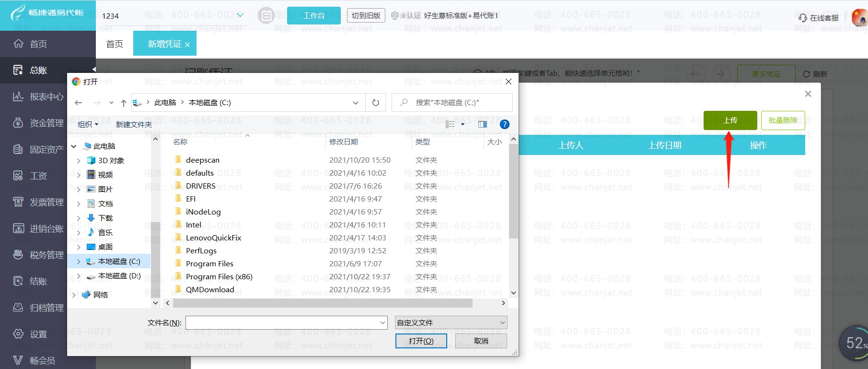
Task: Refresh the file dialog location
Action: point(376,103)
